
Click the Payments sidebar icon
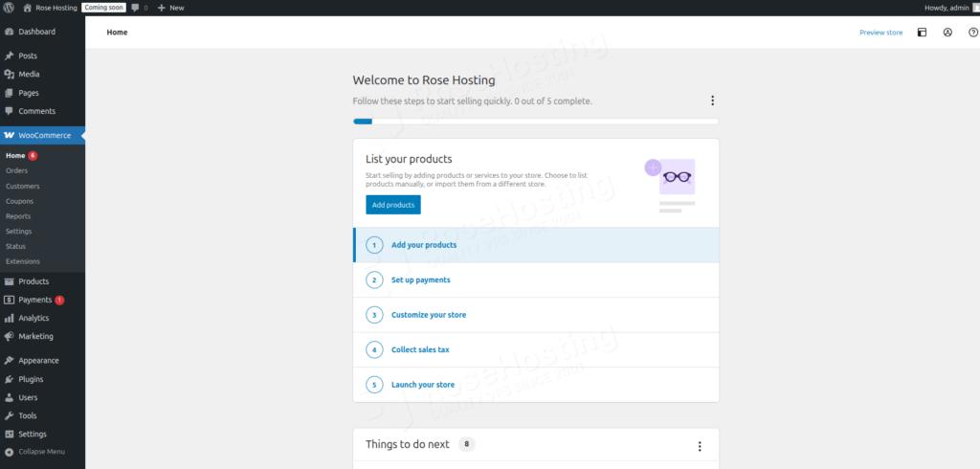[x=9, y=300]
